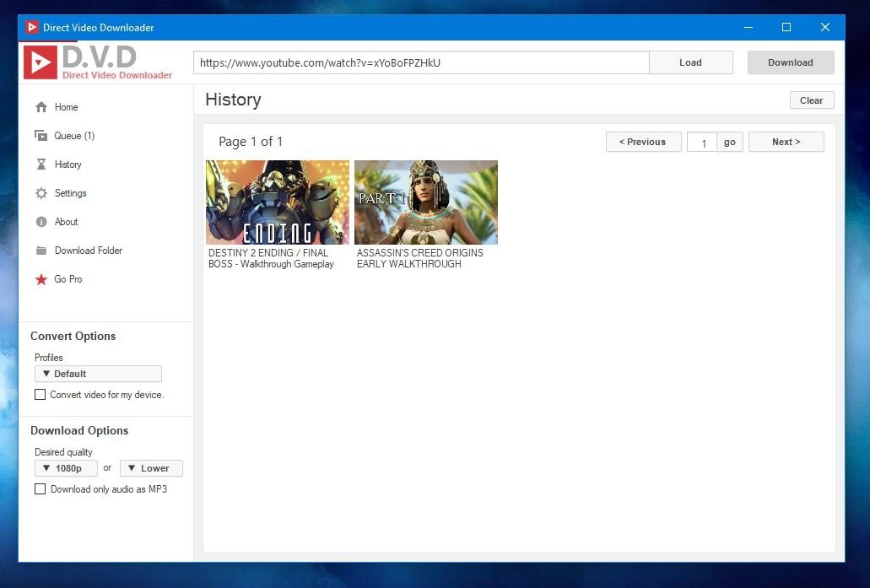This screenshot has height=588, width=870.
Task: Click the Download Folder icon
Action: click(41, 251)
